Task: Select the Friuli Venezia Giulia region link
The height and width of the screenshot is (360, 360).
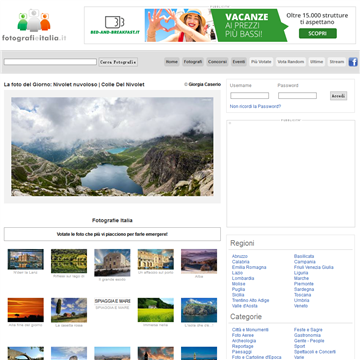Action: click(314, 267)
